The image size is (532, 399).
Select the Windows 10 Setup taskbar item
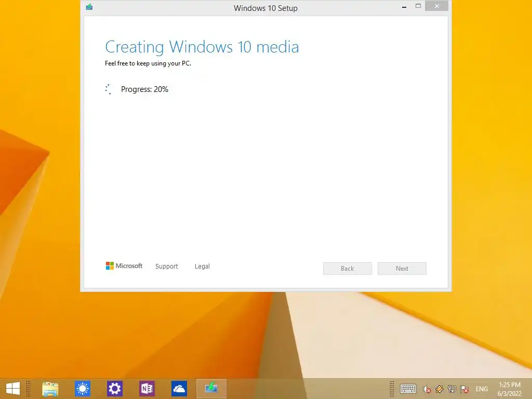tap(211, 389)
